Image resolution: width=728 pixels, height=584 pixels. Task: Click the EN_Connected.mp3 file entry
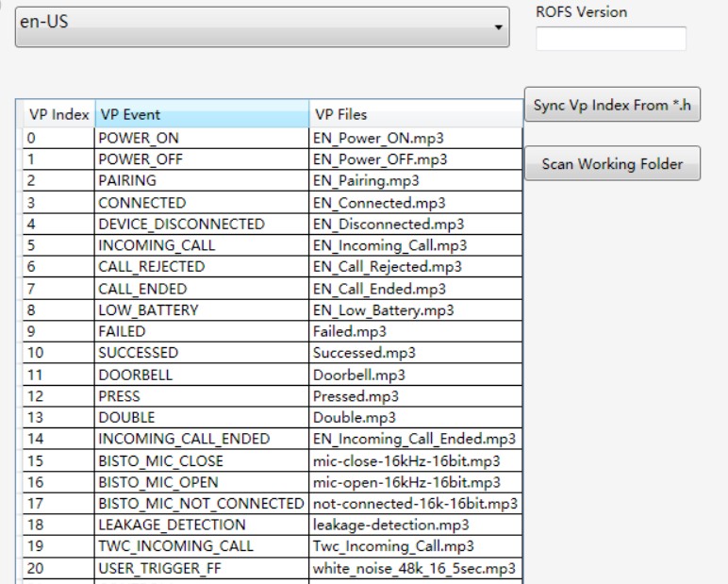tap(379, 203)
